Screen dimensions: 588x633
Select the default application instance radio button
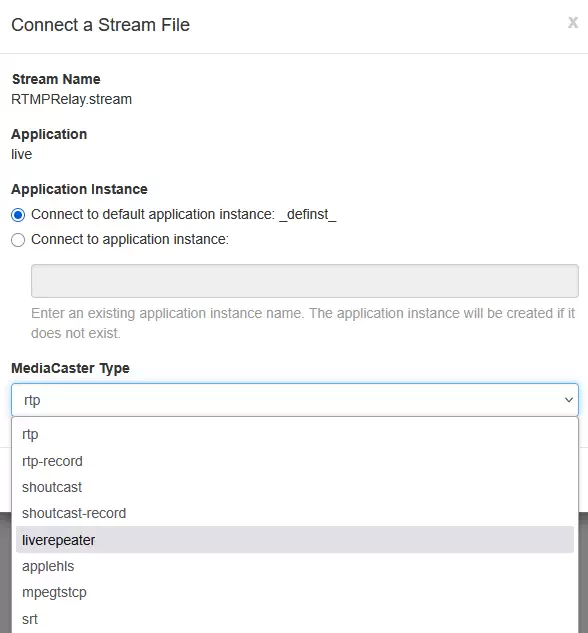(18, 215)
